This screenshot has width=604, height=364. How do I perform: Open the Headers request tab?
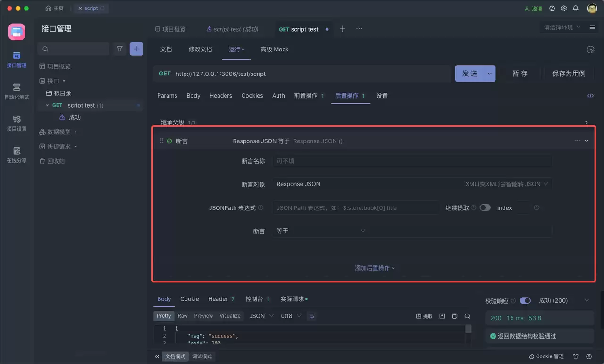click(221, 96)
